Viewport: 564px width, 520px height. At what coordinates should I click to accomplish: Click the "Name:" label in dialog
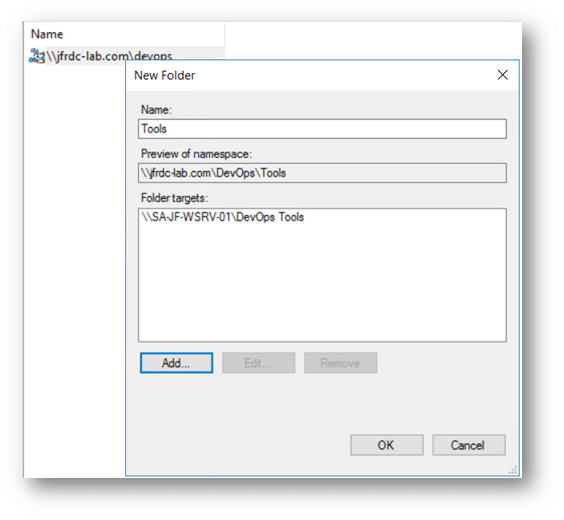[x=156, y=110]
